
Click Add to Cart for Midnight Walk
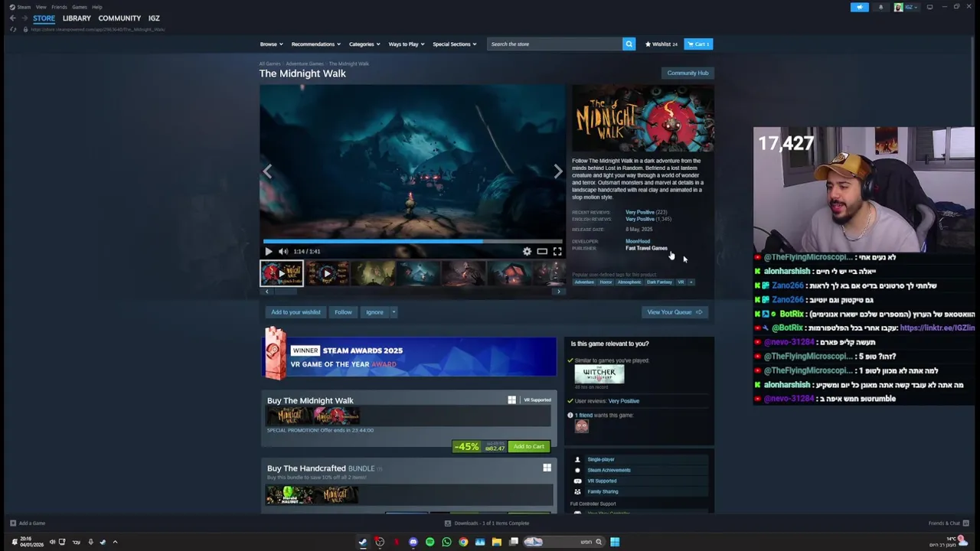coord(529,446)
